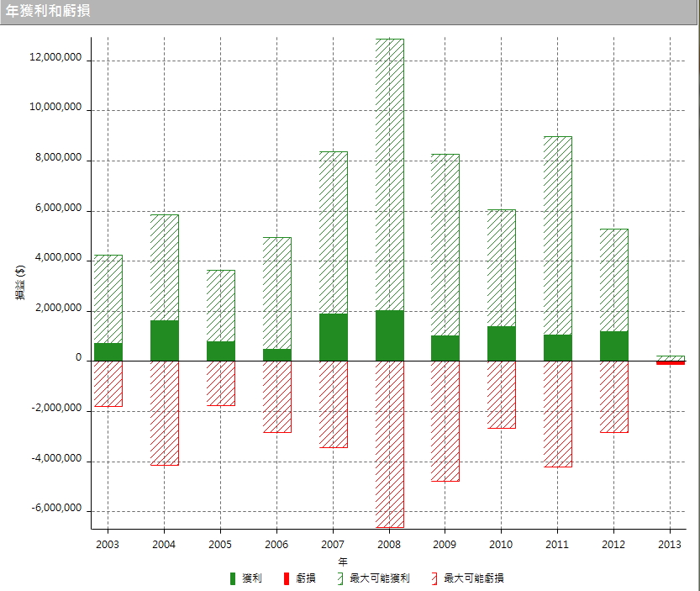This screenshot has height=591, width=700.
Task: Click the 年 x-axis title
Action: coord(342,562)
